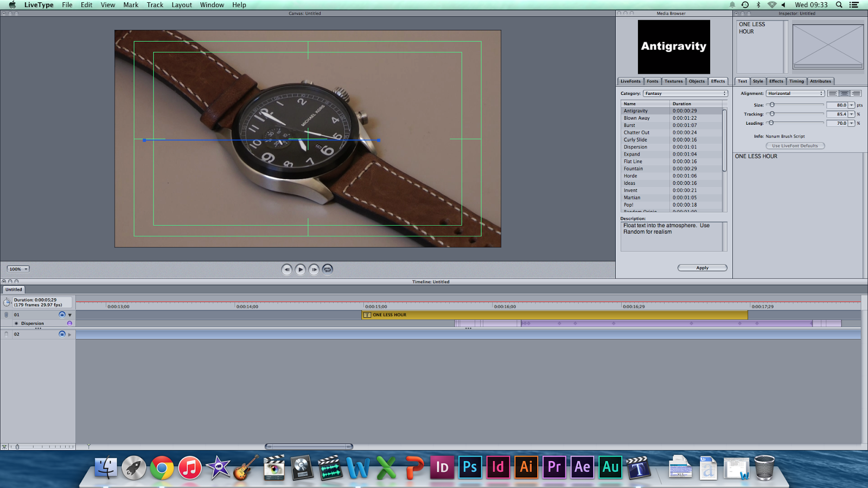Toggle visibility of track 01
Image resolution: width=868 pixels, height=488 pixels.
tap(62, 314)
